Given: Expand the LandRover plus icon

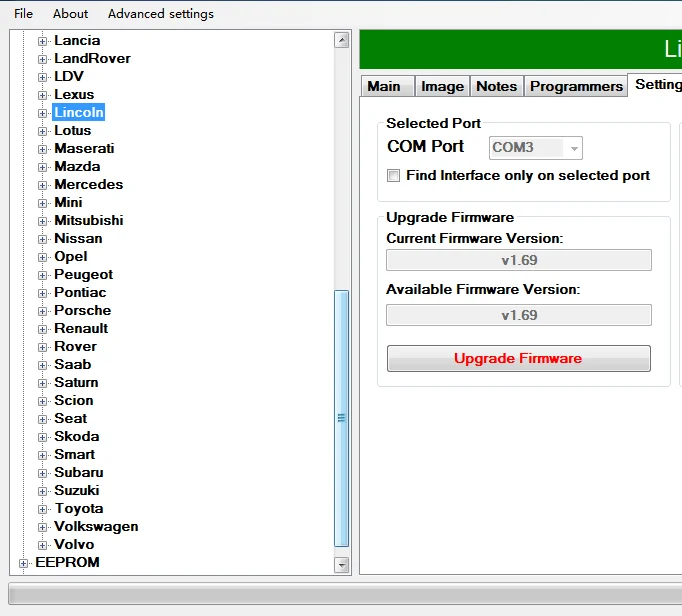Looking at the screenshot, I should point(42,59).
